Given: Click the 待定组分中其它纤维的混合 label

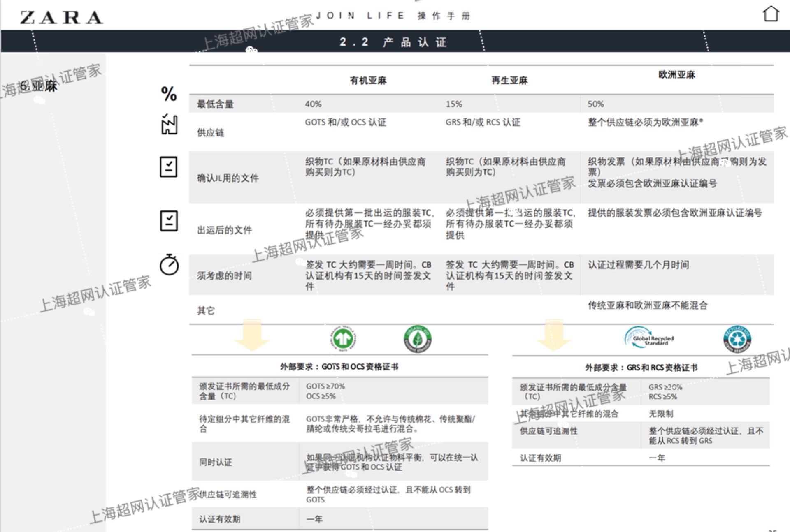Looking at the screenshot, I should click(x=244, y=423).
